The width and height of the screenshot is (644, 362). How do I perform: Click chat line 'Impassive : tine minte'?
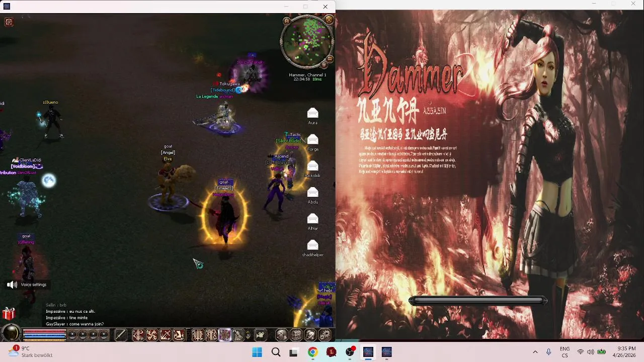click(66, 318)
